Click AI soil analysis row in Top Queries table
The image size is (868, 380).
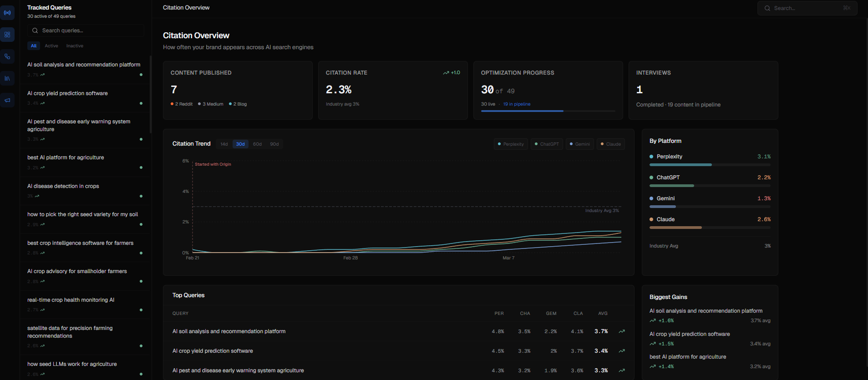pyautogui.click(x=398, y=331)
